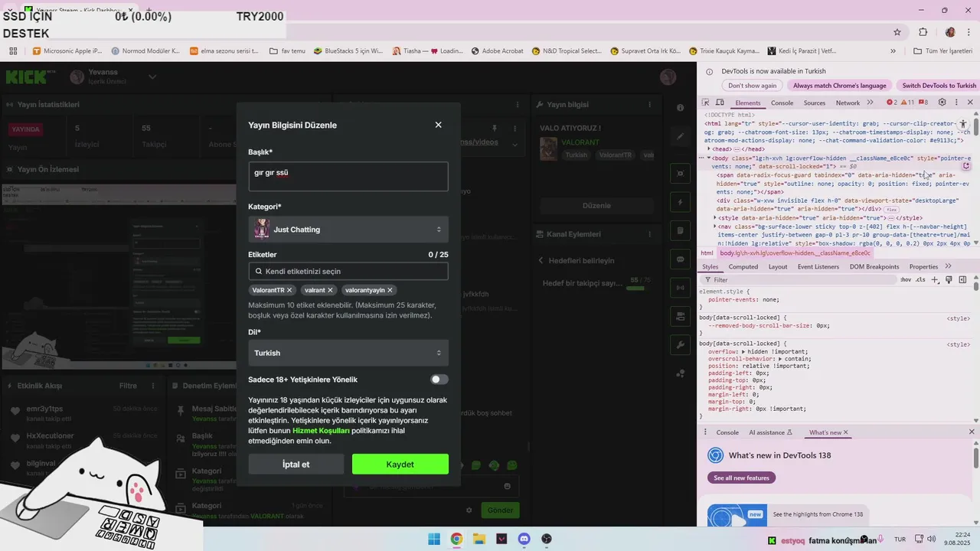Open the Computed styles tab

click(x=743, y=267)
